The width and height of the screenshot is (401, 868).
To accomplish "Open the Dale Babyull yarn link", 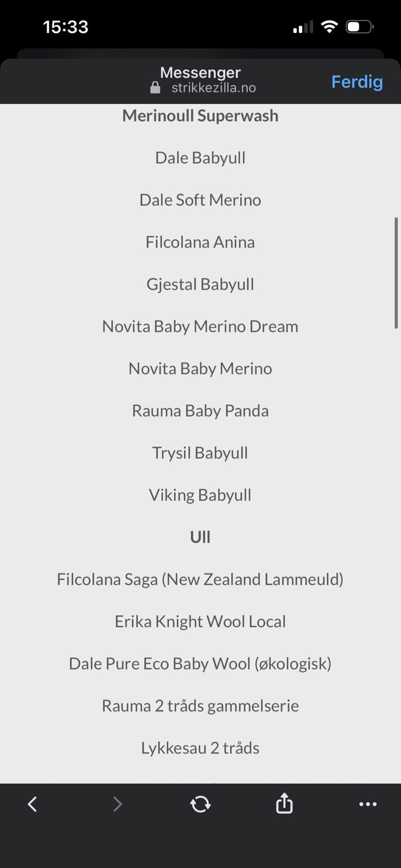I will coord(200,158).
